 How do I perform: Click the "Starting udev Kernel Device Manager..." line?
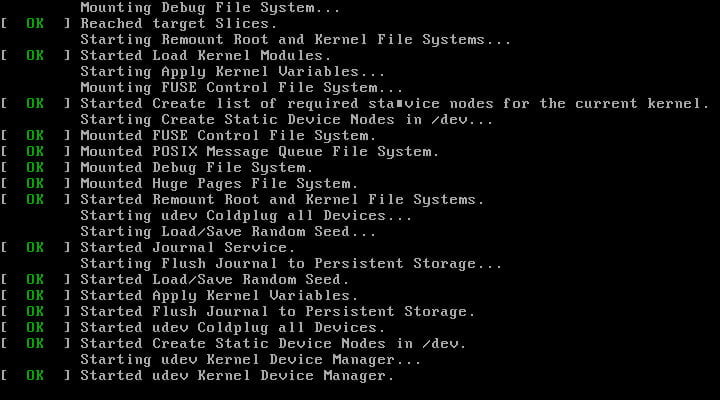[x=250, y=360]
